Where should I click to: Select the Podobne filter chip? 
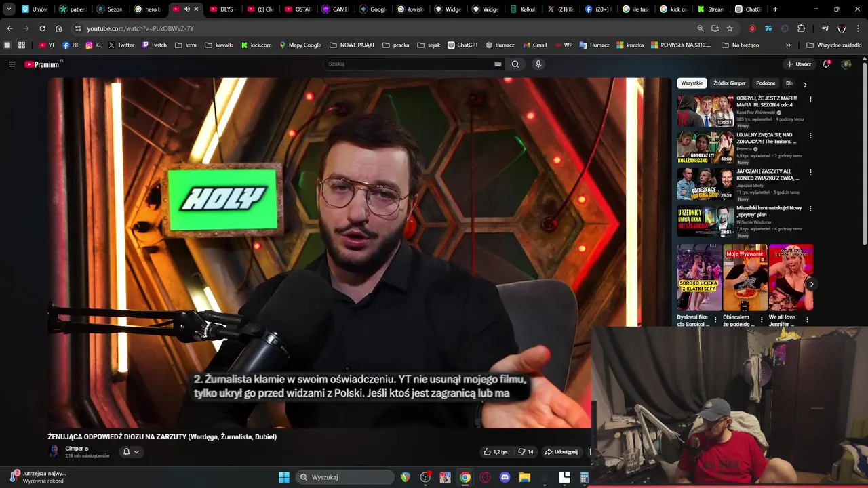click(x=766, y=83)
